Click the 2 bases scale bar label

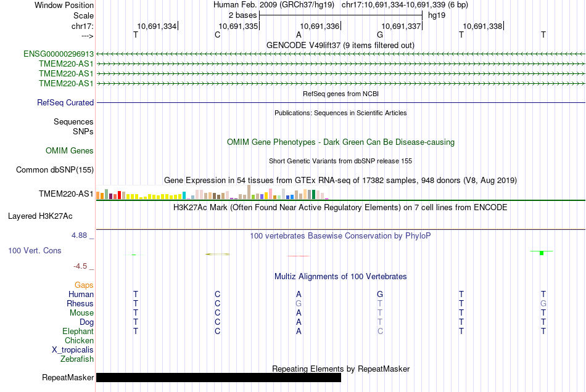242,15
